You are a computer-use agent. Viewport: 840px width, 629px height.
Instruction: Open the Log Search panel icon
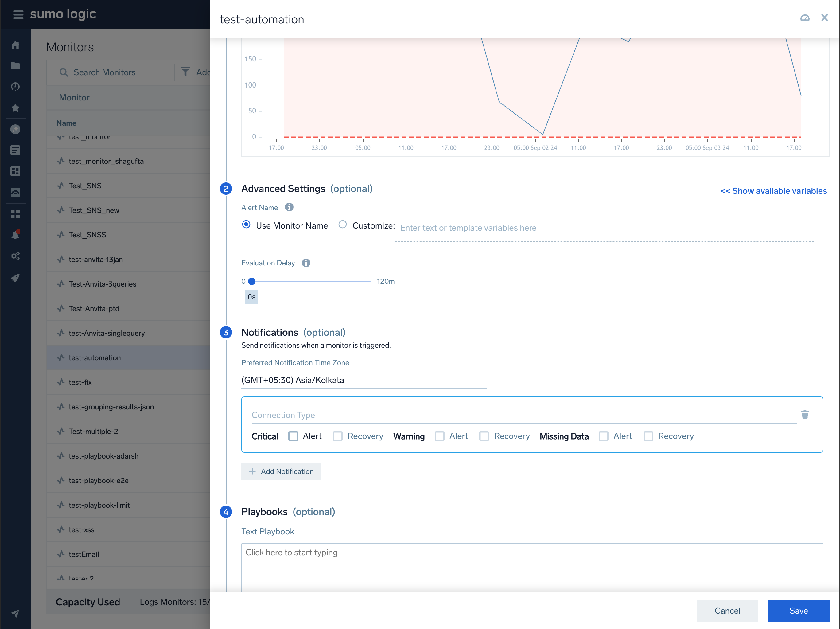click(15, 150)
